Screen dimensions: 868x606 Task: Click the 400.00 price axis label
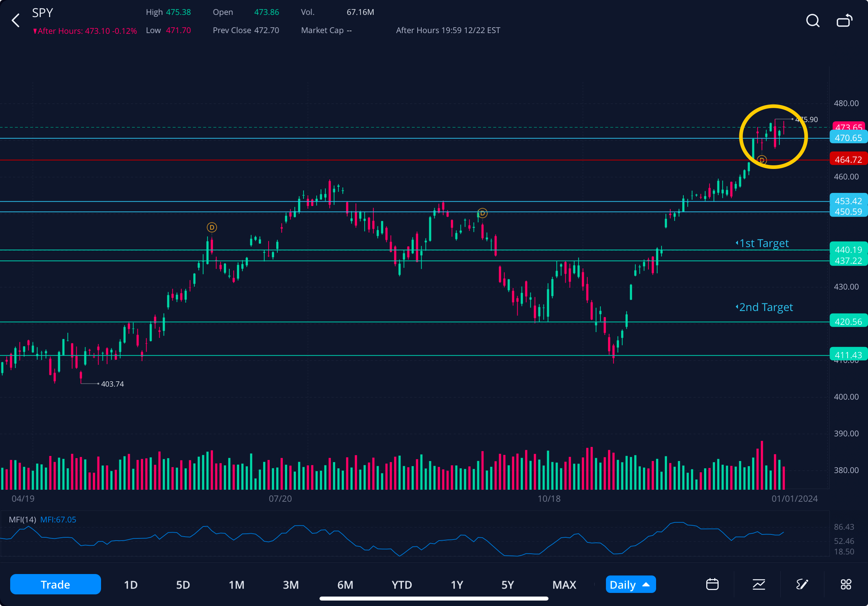tap(846, 397)
